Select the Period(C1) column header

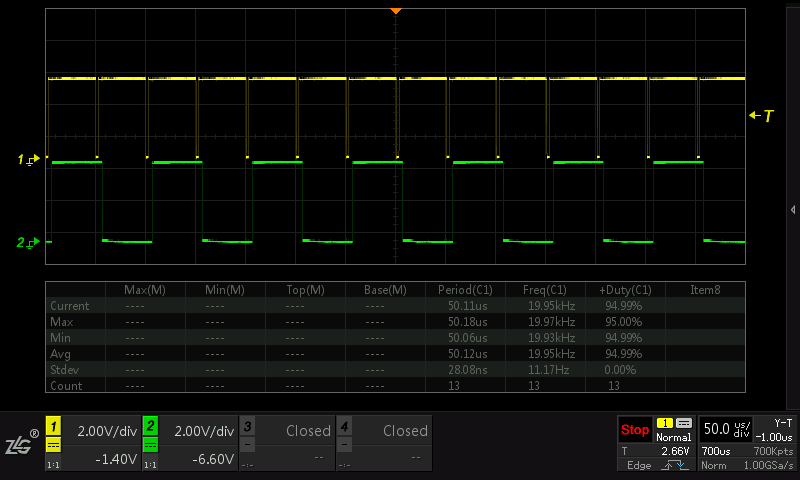465,290
